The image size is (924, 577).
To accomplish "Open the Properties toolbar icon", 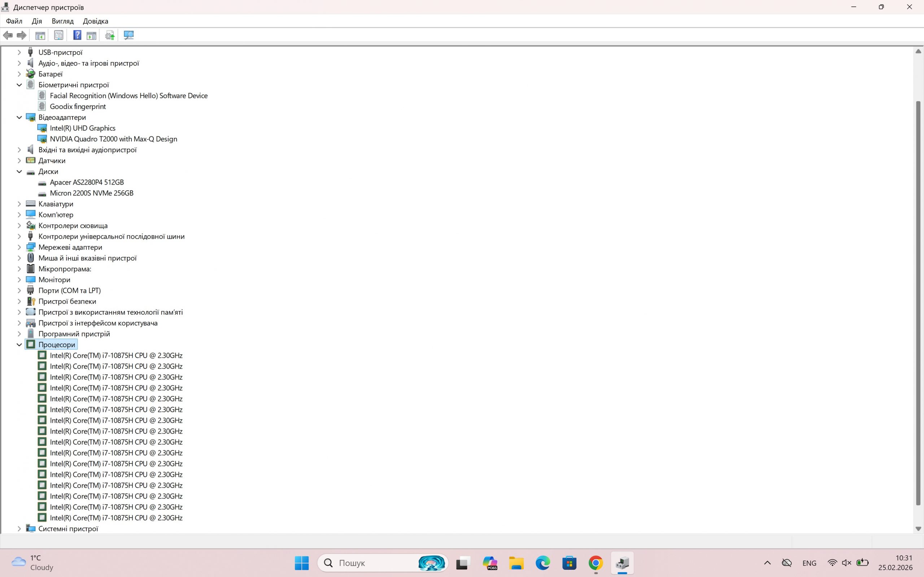I will click(x=58, y=35).
